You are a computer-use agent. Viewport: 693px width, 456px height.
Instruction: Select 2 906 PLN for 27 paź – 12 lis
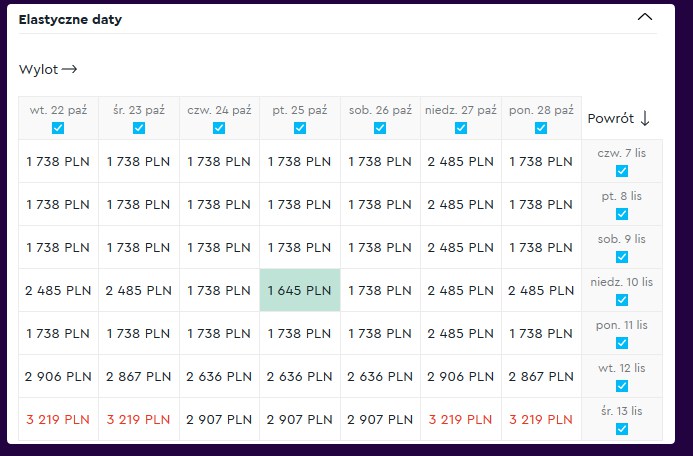[461, 376]
